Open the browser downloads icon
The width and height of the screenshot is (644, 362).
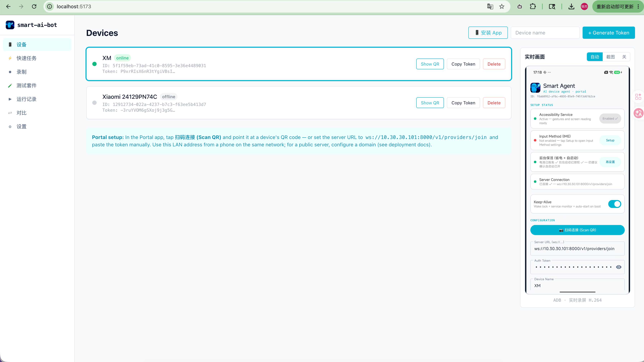tap(571, 6)
